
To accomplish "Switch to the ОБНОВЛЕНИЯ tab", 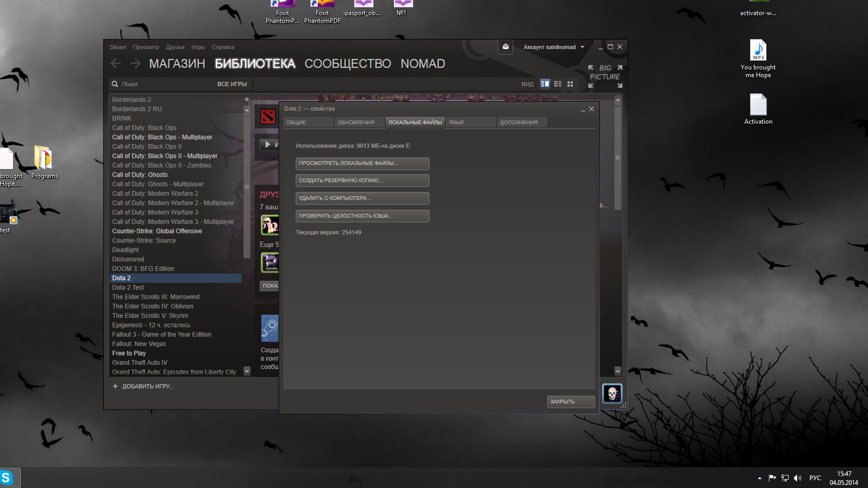I will [x=359, y=122].
